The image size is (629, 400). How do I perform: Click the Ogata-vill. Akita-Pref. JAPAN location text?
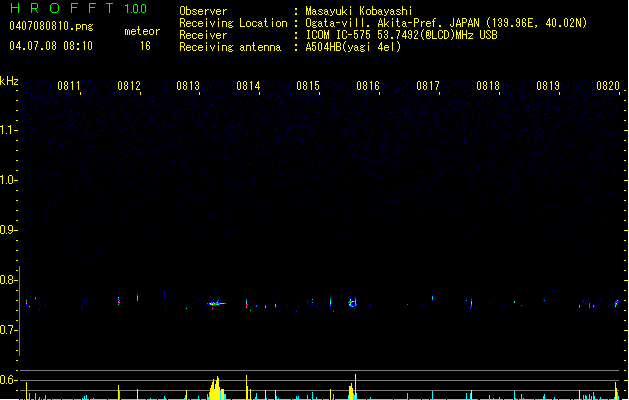(446, 23)
